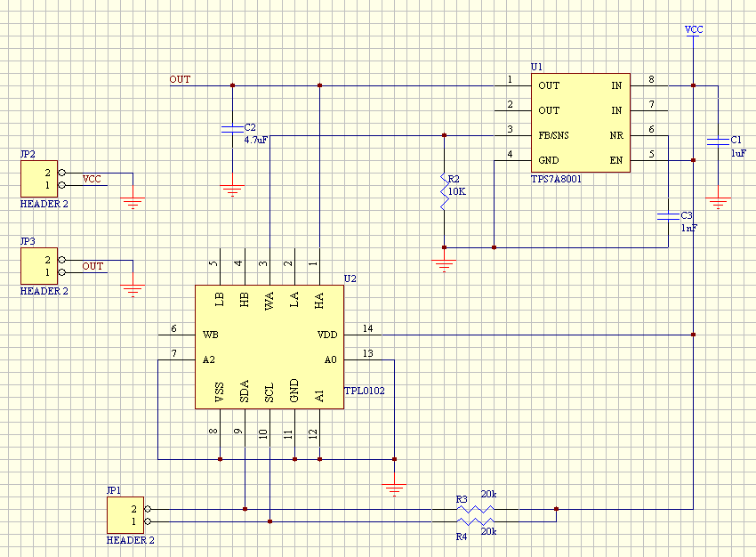Select the U1 TPS7A8001 regulator component

point(581,123)
